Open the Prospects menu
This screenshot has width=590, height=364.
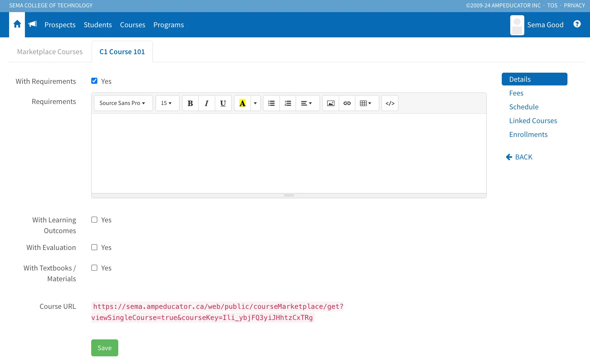[60, 25]
